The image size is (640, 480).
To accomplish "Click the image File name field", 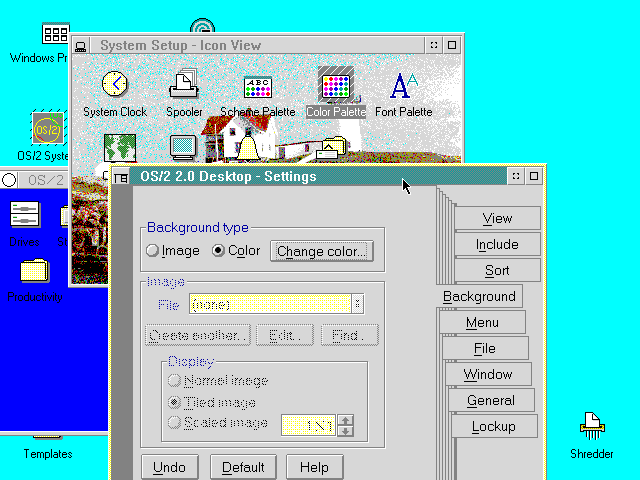I will pyautogui.click(x=270, y=304).
